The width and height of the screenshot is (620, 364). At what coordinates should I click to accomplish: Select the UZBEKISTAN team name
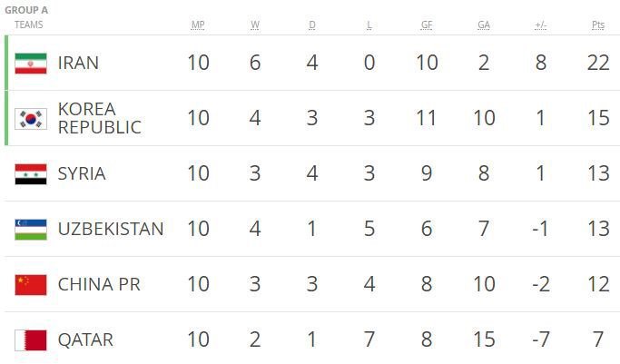(x=111, y=229)
